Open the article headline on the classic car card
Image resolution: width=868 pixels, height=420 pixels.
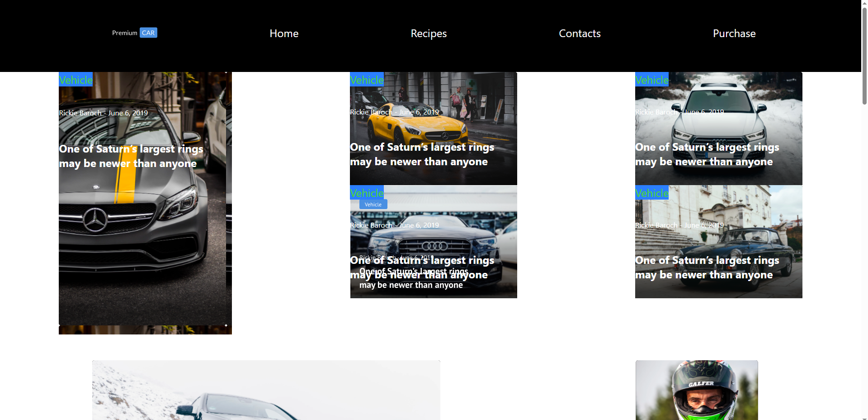[707, 267]
